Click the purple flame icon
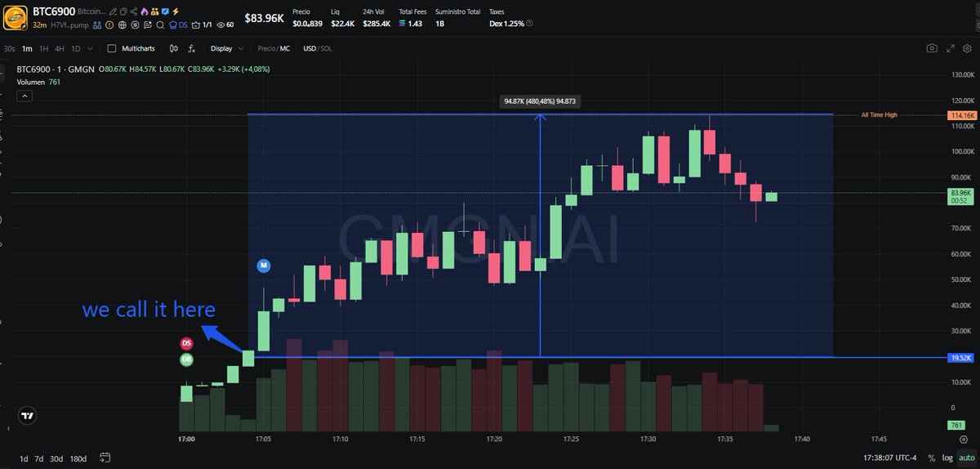The image size is (980, 469). [145, 11]
